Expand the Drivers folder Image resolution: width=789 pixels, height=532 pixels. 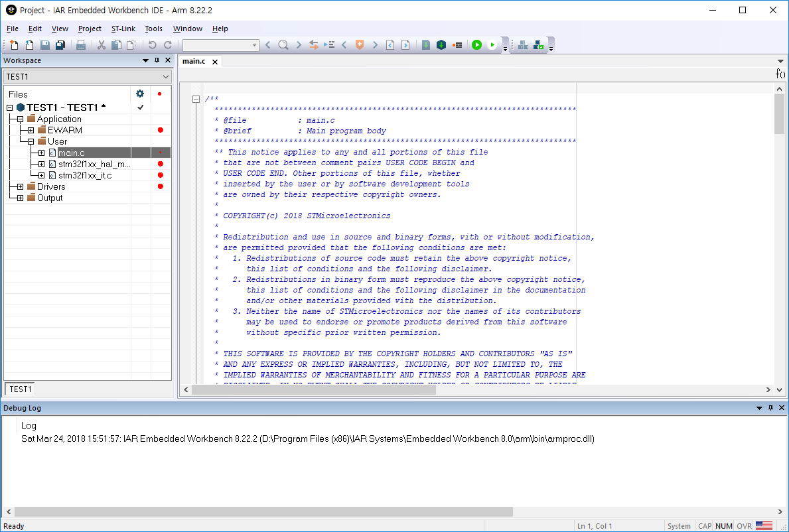20,186
